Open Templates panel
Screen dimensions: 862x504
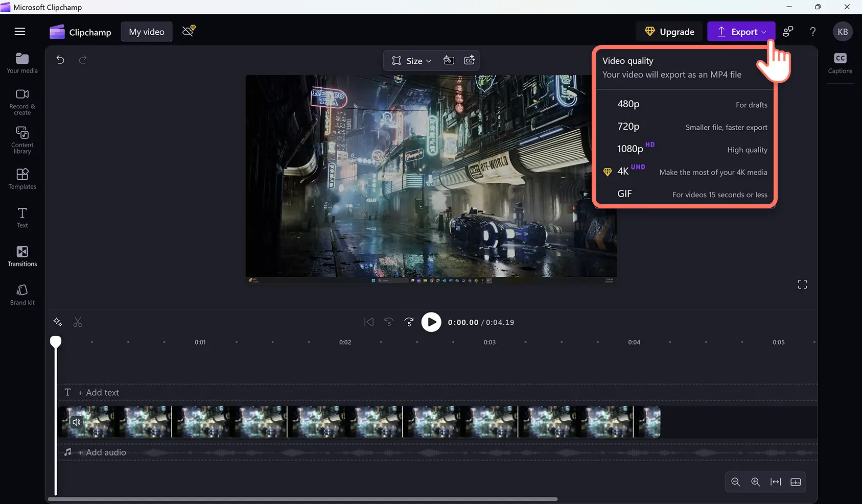pos(22,179)
